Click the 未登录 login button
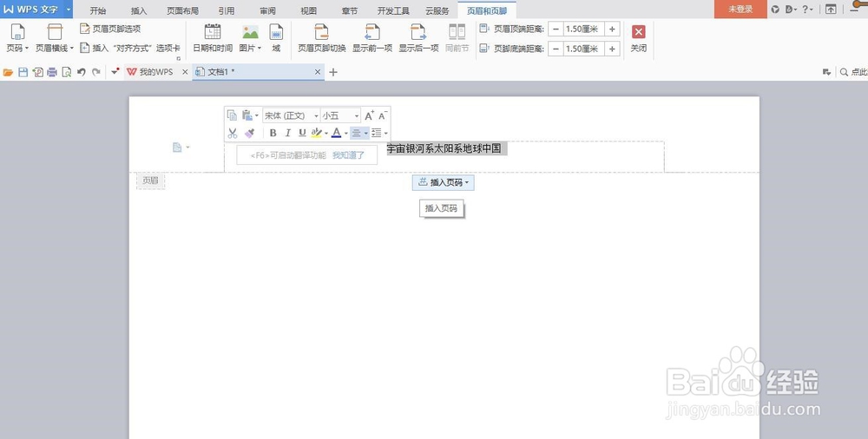The width and height of the screenshot is (868, 439). click(x=740, y=9)
